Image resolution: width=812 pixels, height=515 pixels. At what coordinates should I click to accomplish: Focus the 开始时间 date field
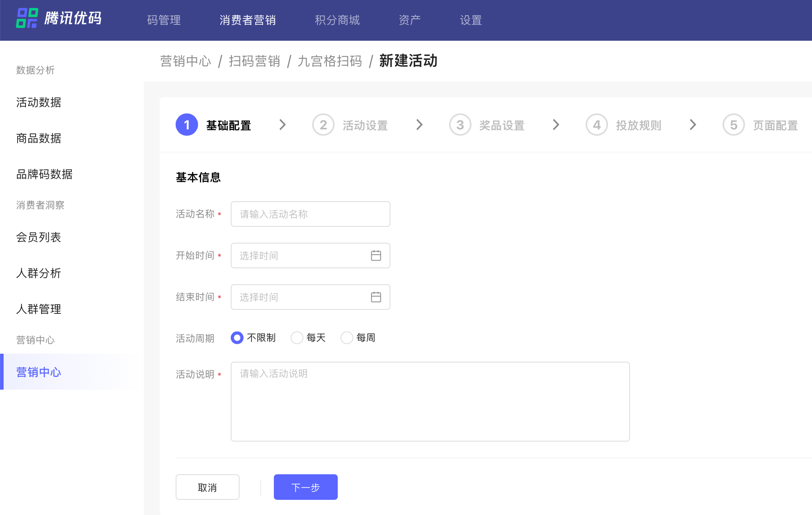click(x=311, y=256)
